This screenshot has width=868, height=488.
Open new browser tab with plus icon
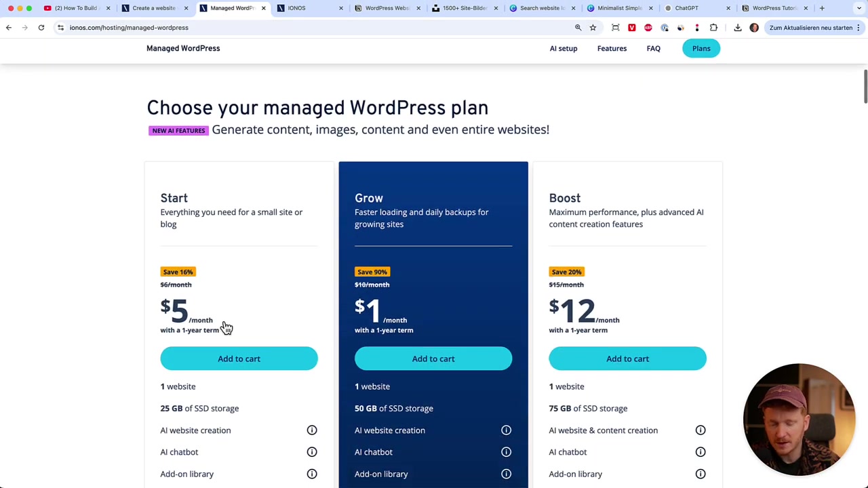click(822, 8)
